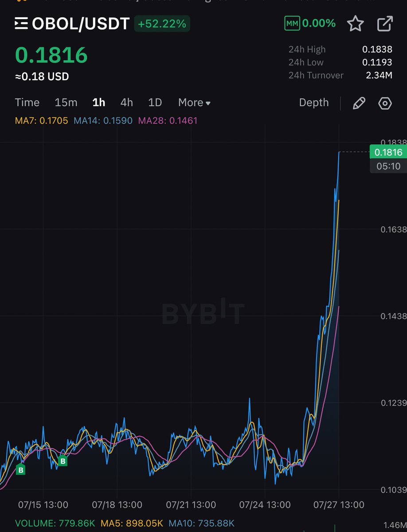This screenshot has height=532, width=407.
Task: Click the B marker near 07/15 13:00
Action: (x=63, y=461)
